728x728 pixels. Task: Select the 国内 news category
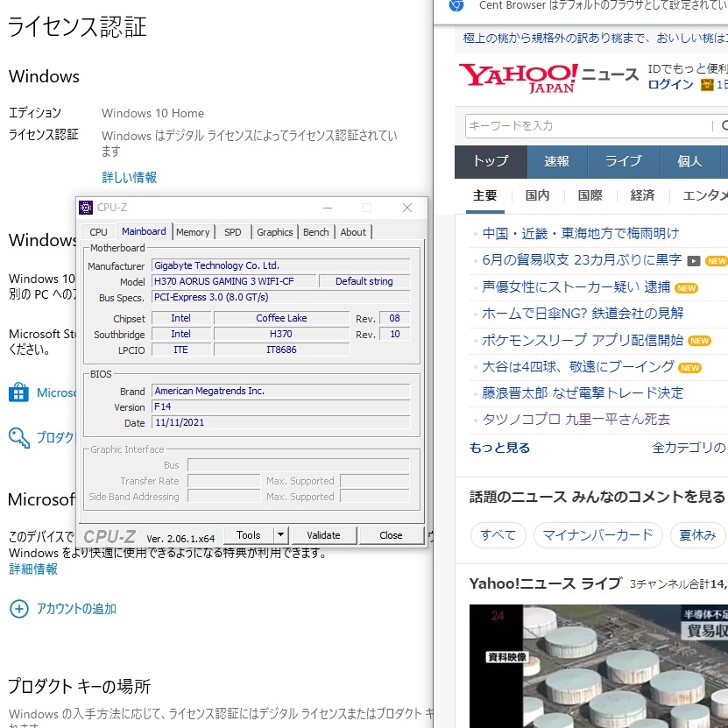point(537,195)
